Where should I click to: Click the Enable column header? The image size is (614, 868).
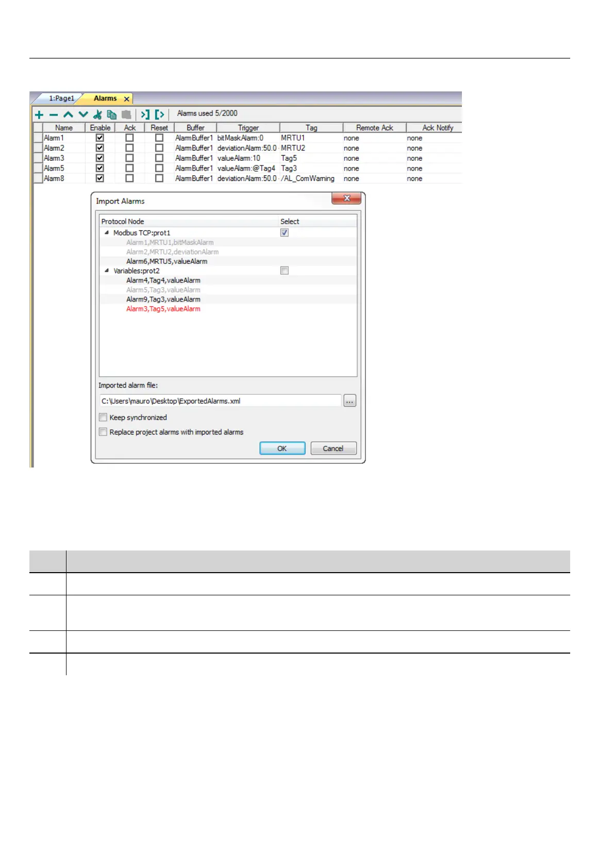tap(100, 128)
